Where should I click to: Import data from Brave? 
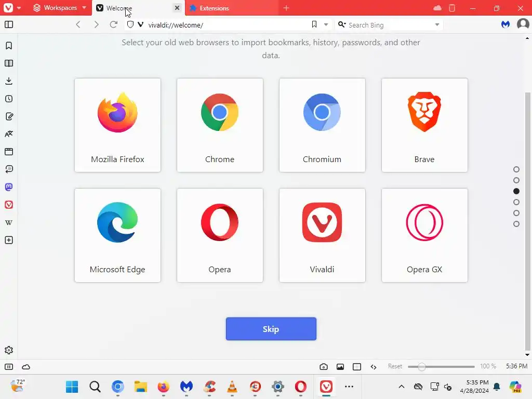(424, 125)
